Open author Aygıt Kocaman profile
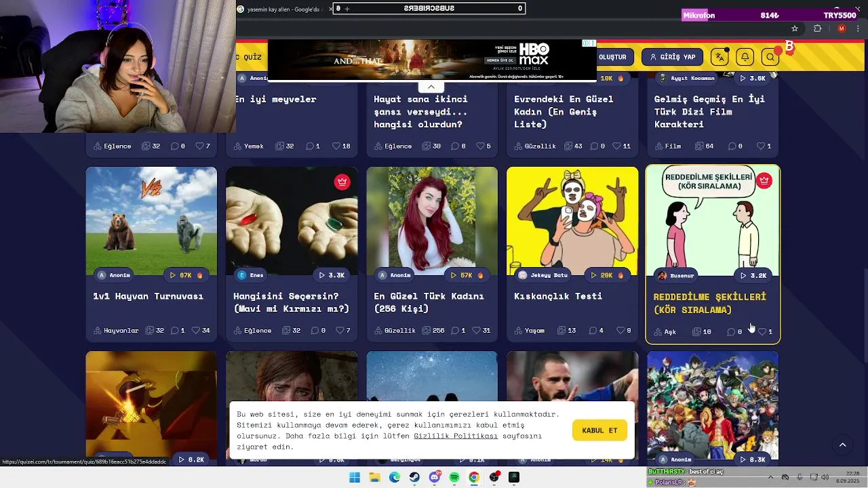Image resolution: width=868 pixels, height=488 pixels. coord(685,78)
